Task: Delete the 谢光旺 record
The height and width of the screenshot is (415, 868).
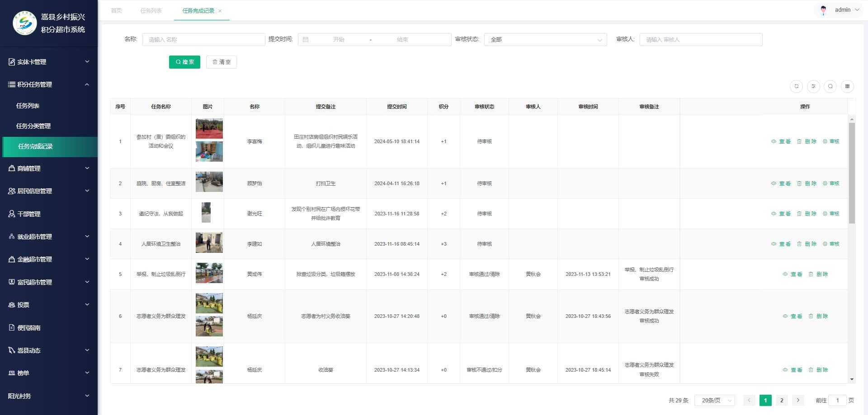Action: (807, 214)
